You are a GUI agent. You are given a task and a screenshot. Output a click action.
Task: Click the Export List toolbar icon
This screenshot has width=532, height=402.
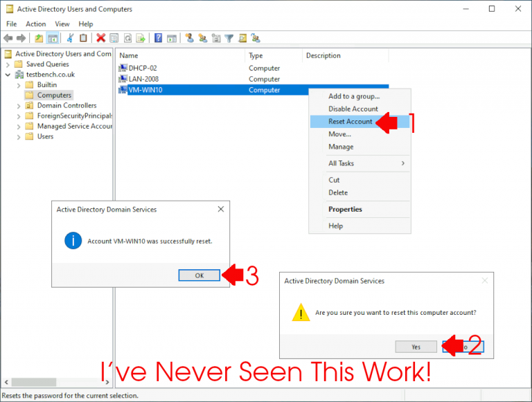[x=141, y=38]
